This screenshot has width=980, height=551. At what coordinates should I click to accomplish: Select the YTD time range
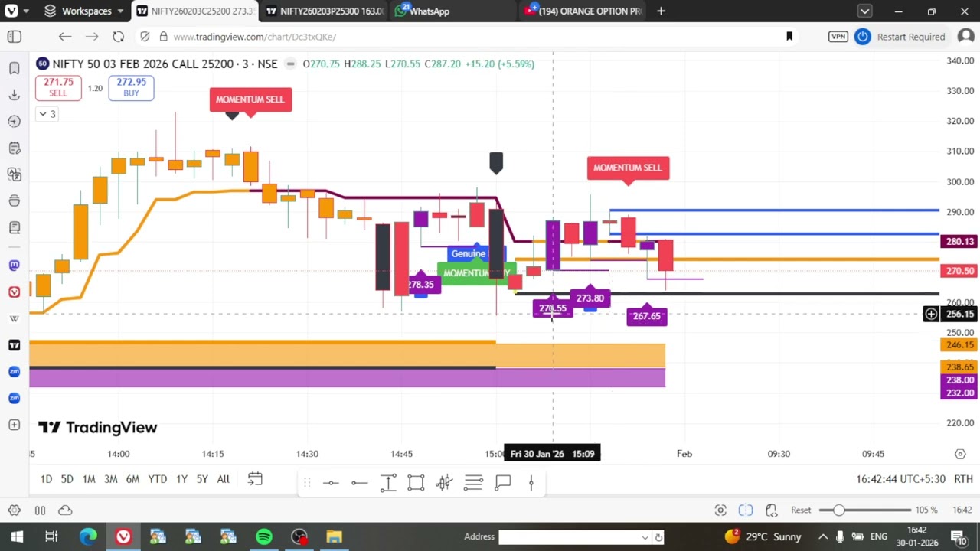pos(157,479)
